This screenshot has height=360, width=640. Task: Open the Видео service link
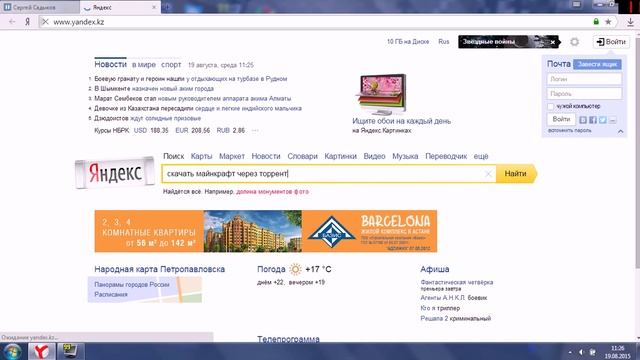point(374,156)
